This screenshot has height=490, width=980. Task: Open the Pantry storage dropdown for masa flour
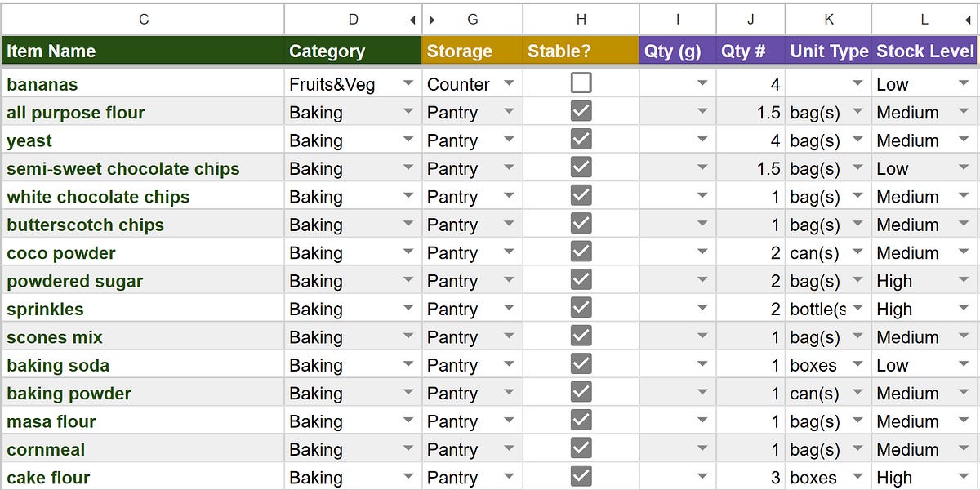click(509, 421)
